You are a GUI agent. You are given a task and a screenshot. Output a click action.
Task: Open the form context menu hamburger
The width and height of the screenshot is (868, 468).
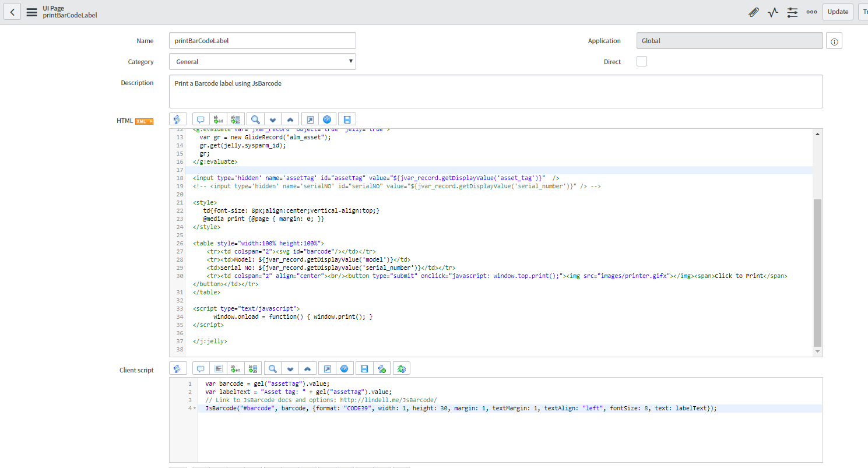pos(32,12)
